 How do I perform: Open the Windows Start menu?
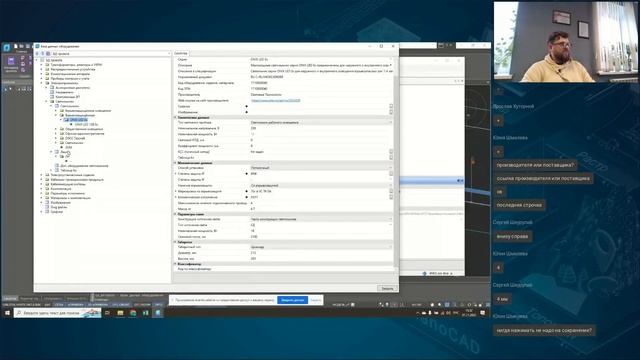pyautogui.click(x=7, y=313)
